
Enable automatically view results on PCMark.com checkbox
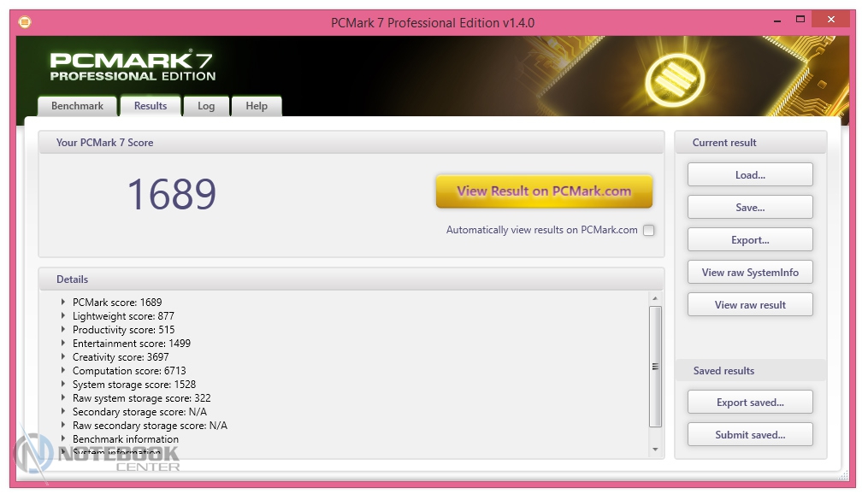click(x=649, y=230)
